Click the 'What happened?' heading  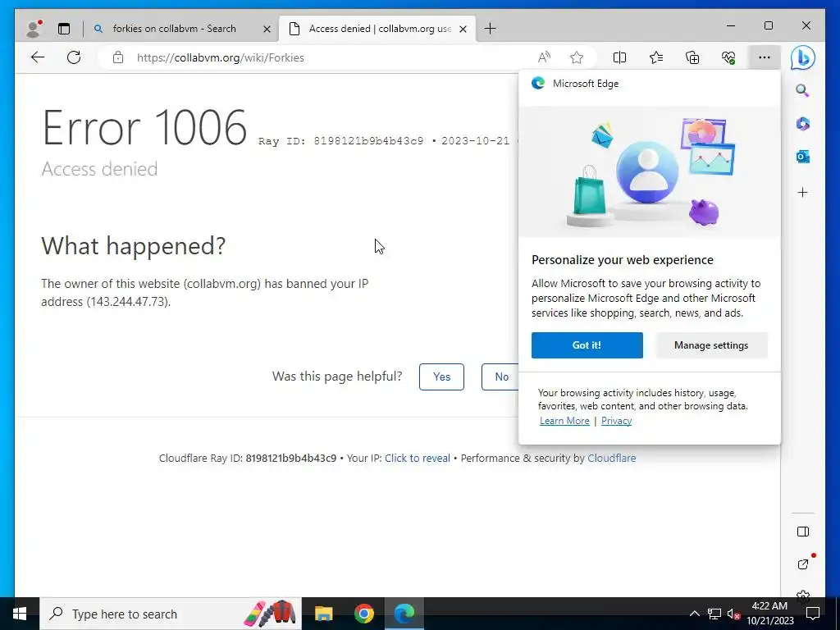[x=134, y=246]
